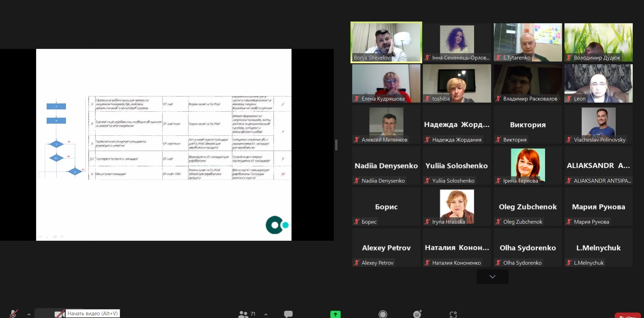
Task: Click the green share screen icon
Action: [335, 314]
